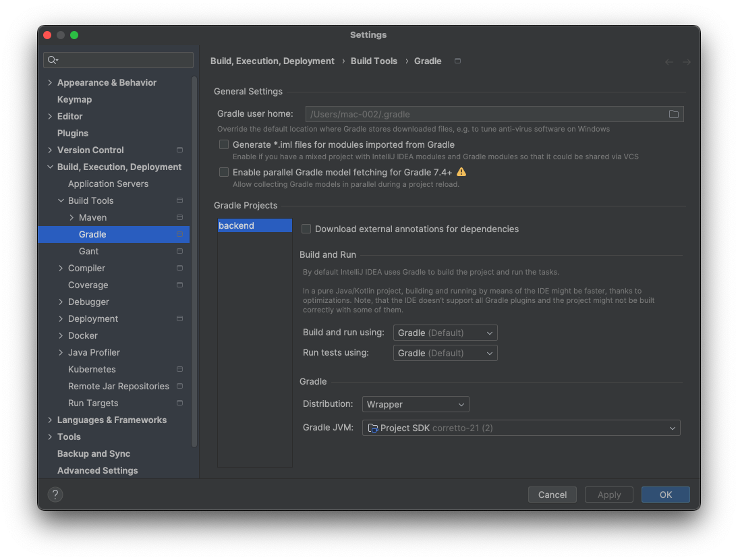Viewport: 738px width, 560px height.
Task: Collapse the Build Tools node
Action: (61, 200)
